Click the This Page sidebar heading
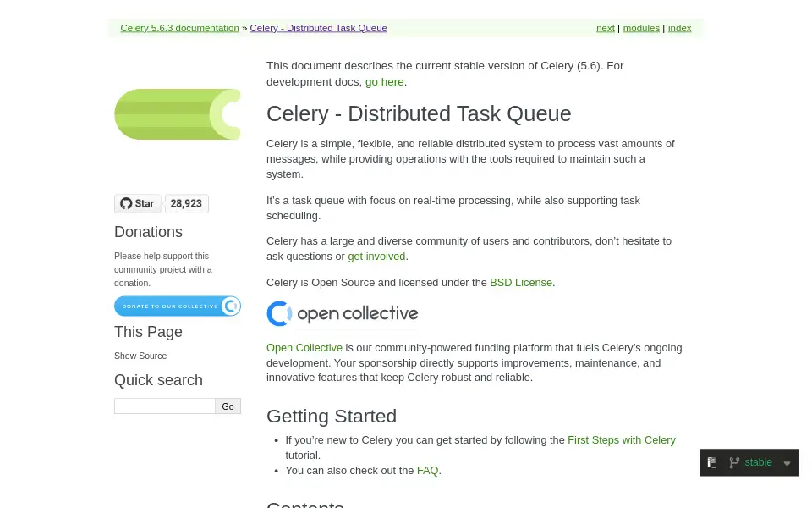Viewport: 812px width, 508px height. (149, 332)
